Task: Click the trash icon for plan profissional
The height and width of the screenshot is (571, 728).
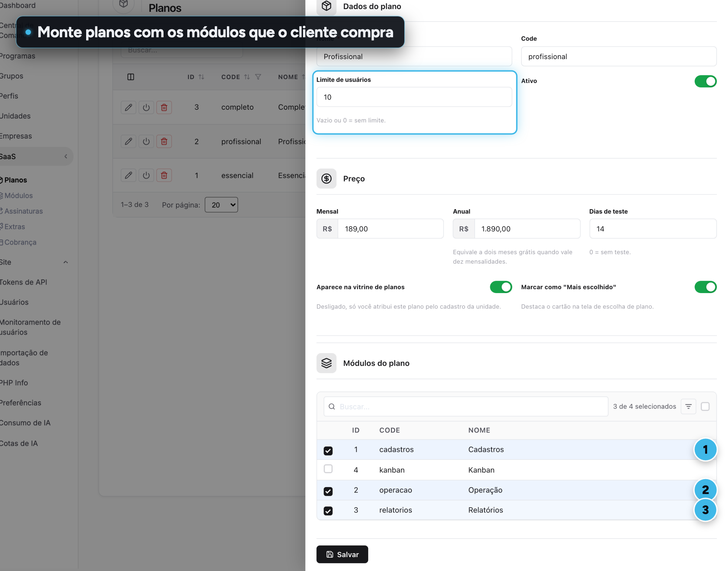Action: tap(164, 142)
